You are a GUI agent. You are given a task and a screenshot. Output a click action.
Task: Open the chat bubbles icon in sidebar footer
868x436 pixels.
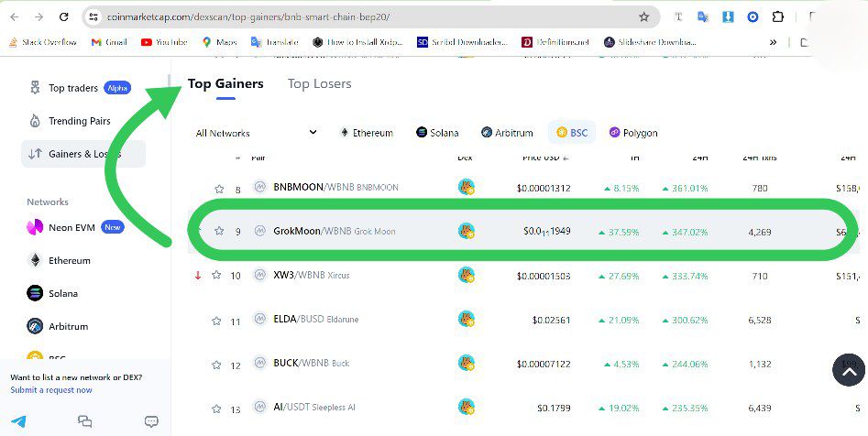[x=84, y=421]
